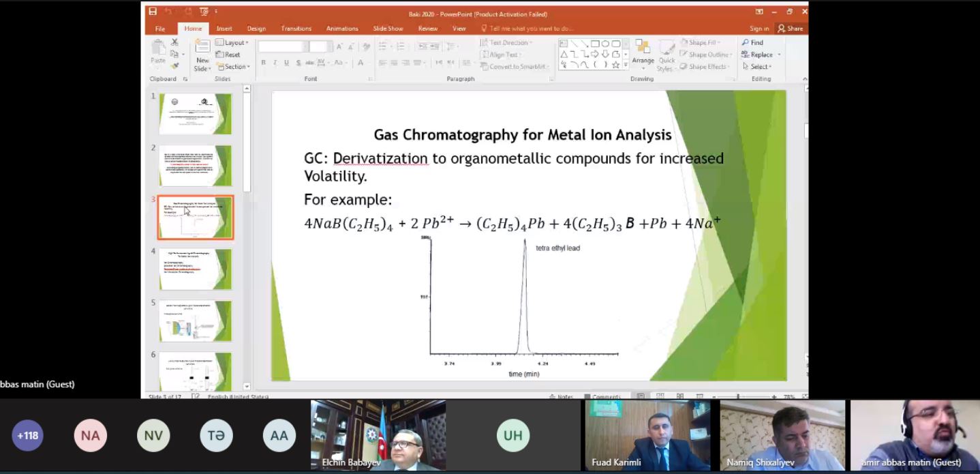The image size is (980, 474).
Task: Select slide 4 thumbnail
Action: point(196,269)
